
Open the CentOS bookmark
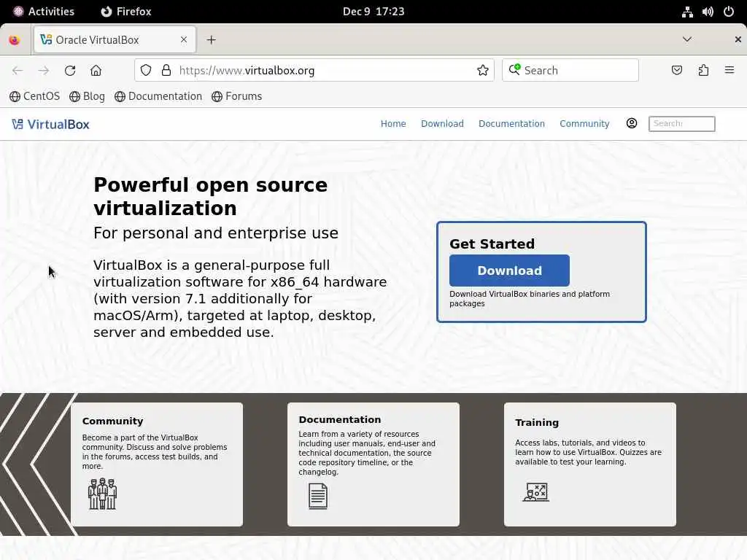pos(35,96)
